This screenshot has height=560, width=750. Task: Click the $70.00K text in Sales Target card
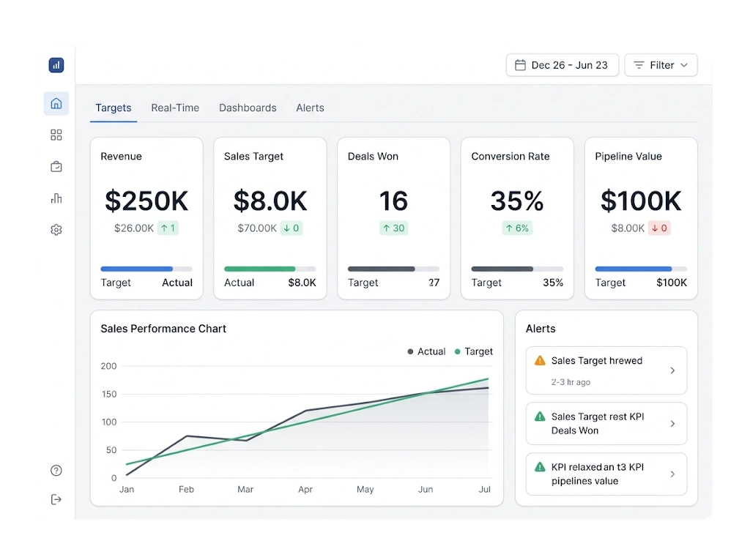(257, 228)
